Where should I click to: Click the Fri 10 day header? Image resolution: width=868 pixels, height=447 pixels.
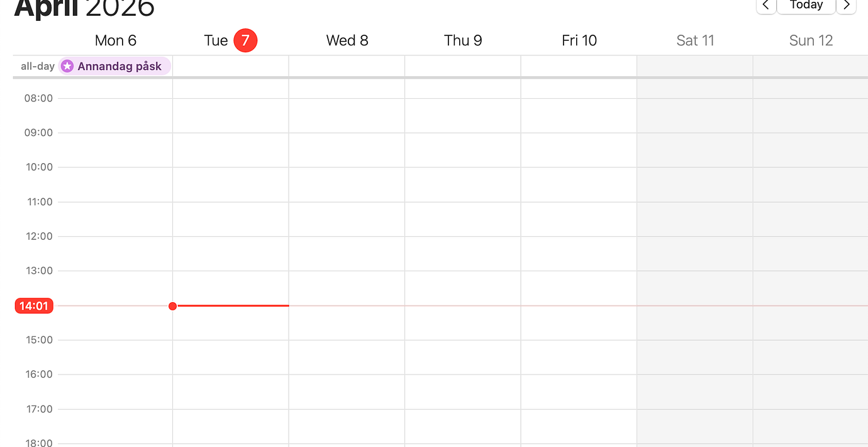[579, 40]
